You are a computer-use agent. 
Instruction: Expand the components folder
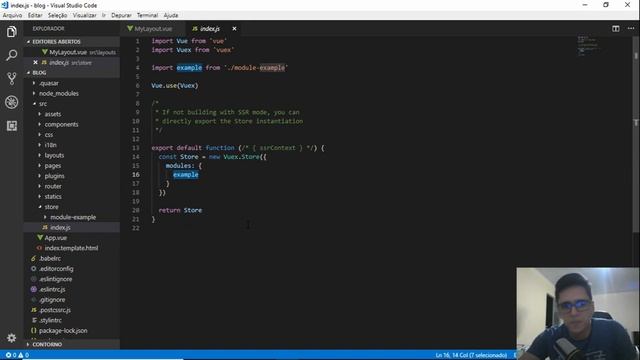pyautogui.click(x=72, y=124)
